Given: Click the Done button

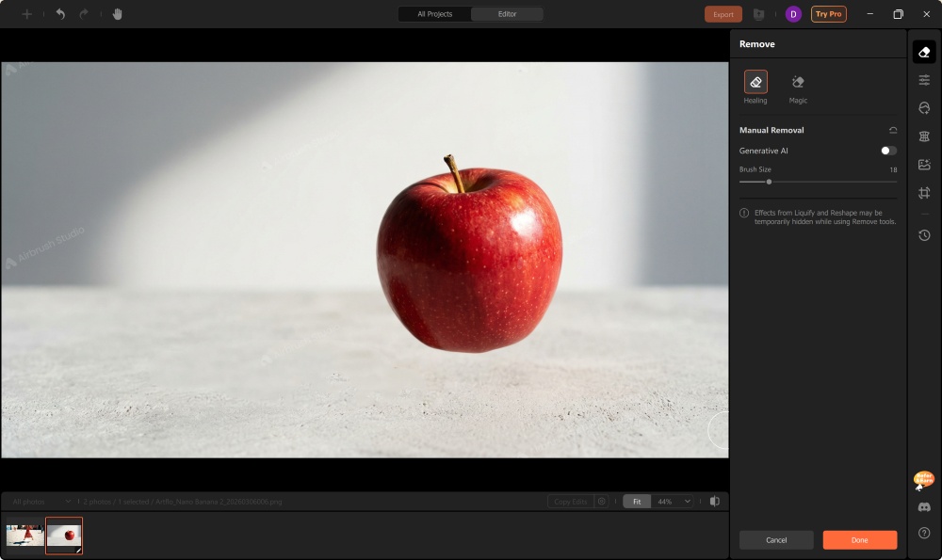Looking at the screenshot, I should 859,539.
